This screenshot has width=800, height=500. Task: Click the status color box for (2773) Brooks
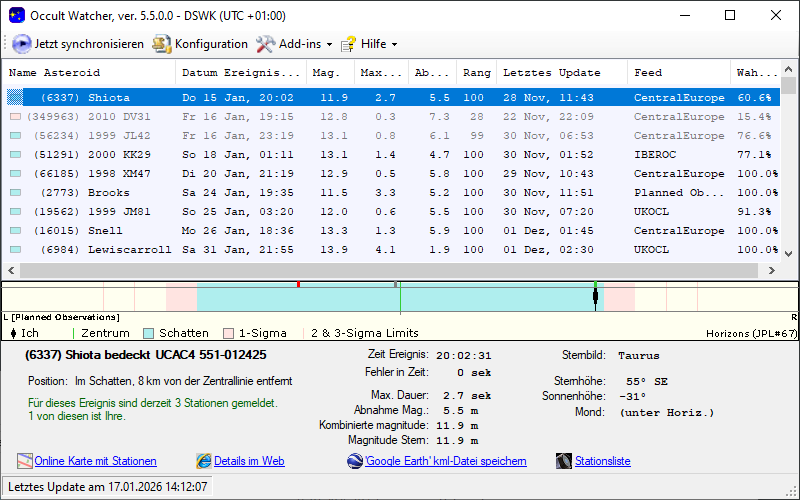coord(15,193)
